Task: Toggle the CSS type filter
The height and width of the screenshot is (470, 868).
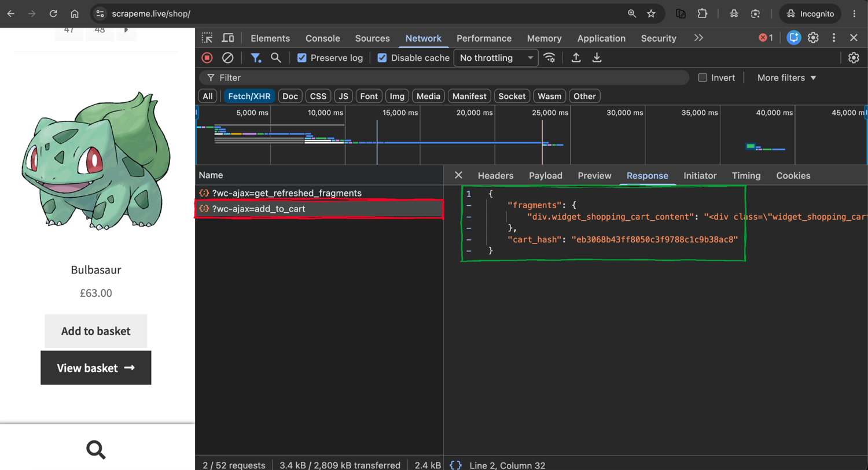Action: (x=318, y=96)
